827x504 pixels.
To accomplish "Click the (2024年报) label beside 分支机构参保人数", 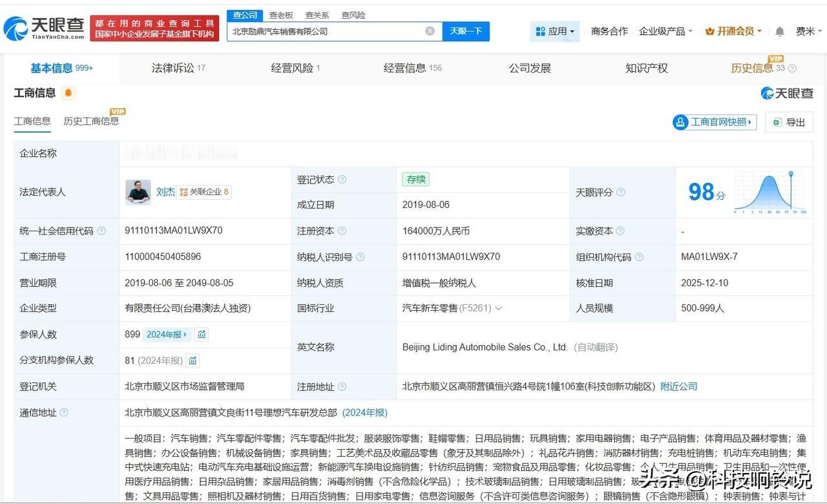I will 160,361.
